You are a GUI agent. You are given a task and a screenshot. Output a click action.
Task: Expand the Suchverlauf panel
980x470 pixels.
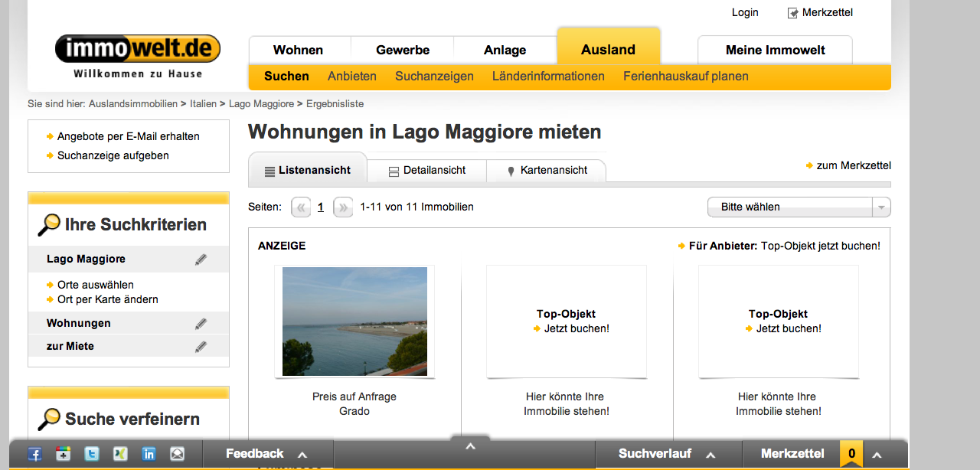click(x=668, y=454)
